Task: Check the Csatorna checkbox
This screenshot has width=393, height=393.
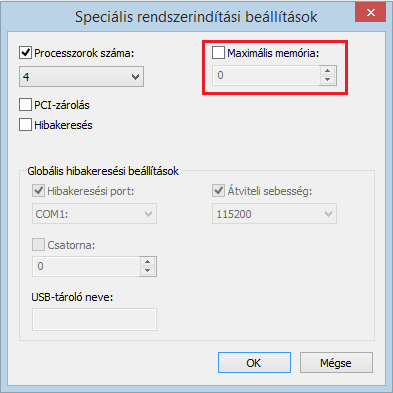Action: [x=38, y=245]
